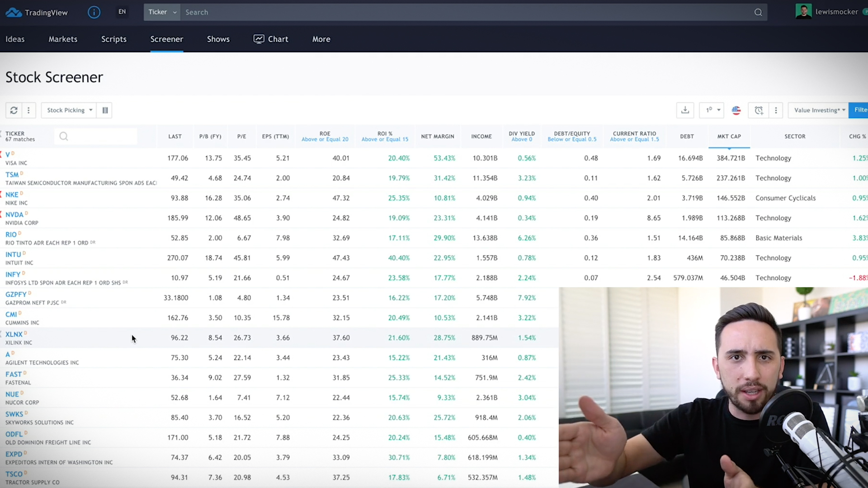This screenshot has height=488, width=868.
Task: Click the lewismocker profile avatar
Action: [x=803, y=12]
